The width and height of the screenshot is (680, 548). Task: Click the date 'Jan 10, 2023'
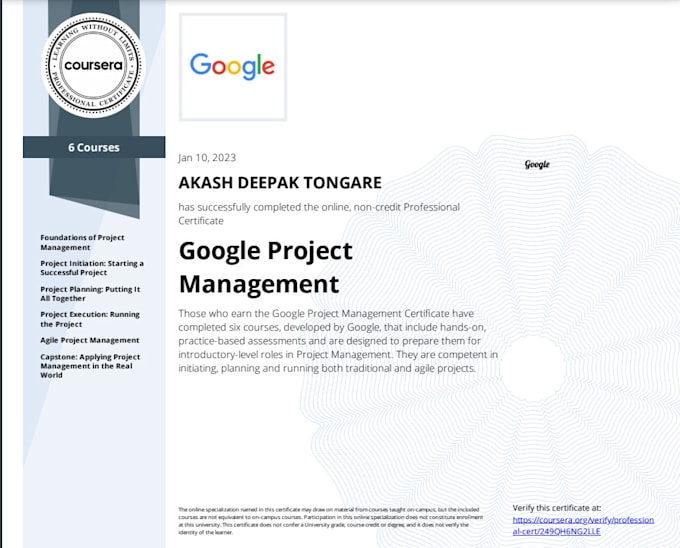[x=207, y=157]
